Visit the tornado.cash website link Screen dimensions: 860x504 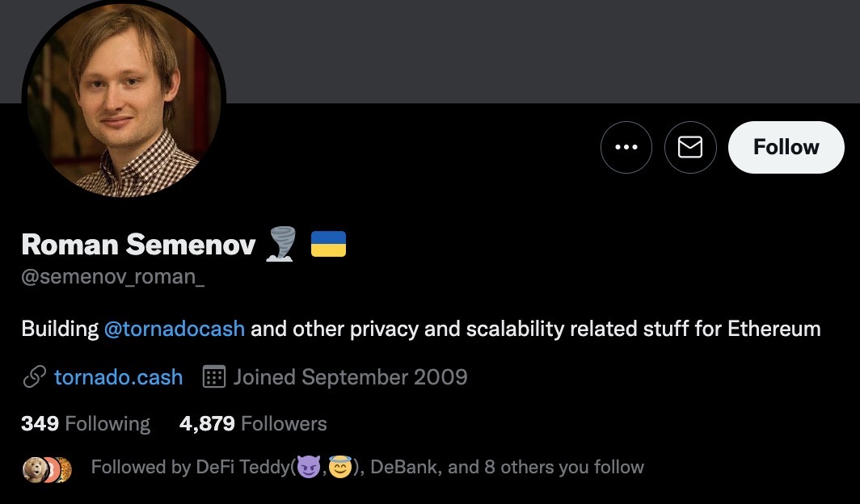[118, 377]
